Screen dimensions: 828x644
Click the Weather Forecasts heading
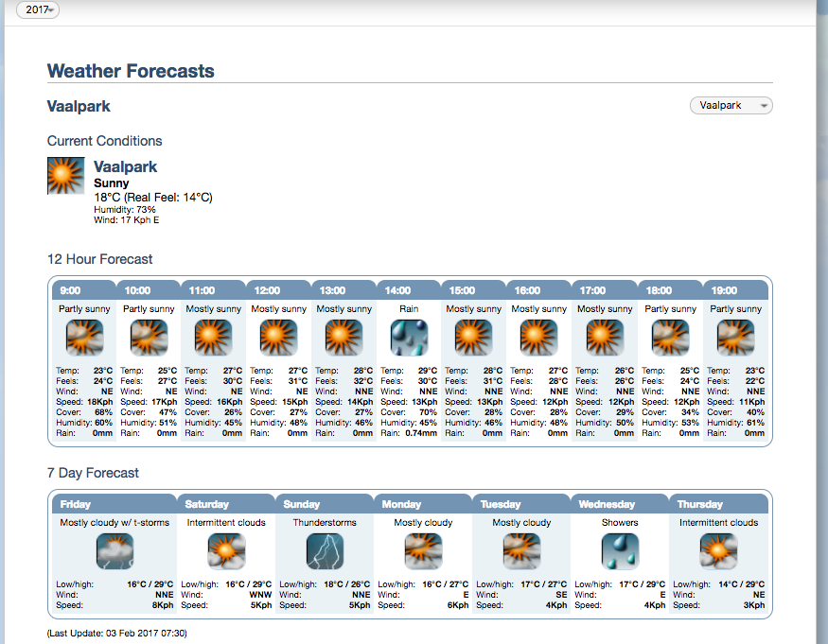pyautogui.click(x=131, y=71)
